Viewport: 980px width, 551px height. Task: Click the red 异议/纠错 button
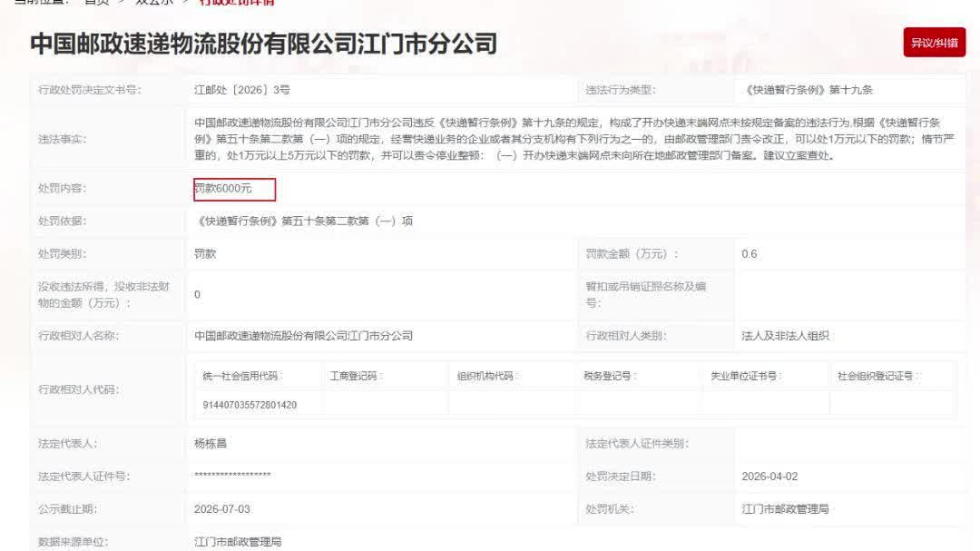click(934, 43)
